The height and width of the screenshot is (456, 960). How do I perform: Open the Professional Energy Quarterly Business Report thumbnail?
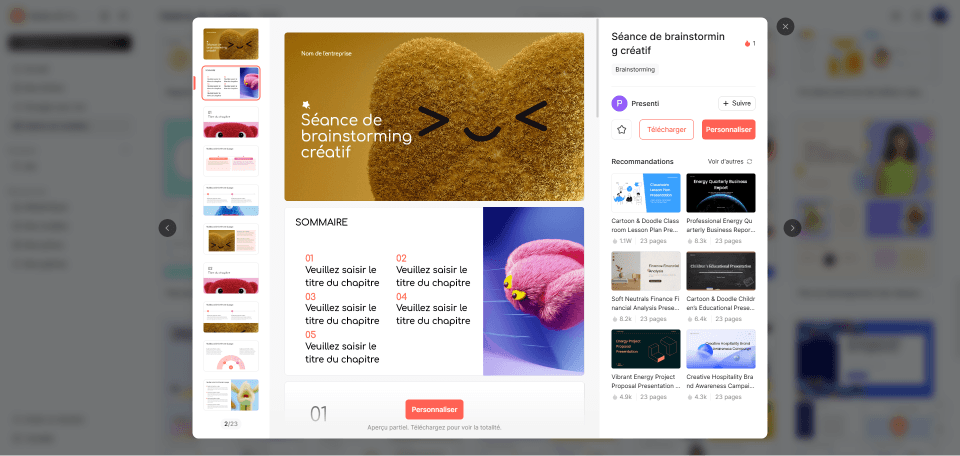click(721, 193)
